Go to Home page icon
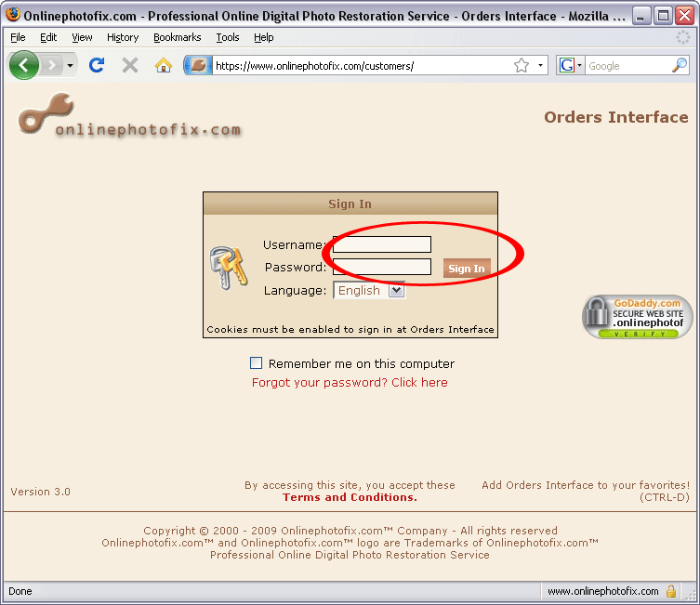700x605 pixels. click(x=164, y=66)
